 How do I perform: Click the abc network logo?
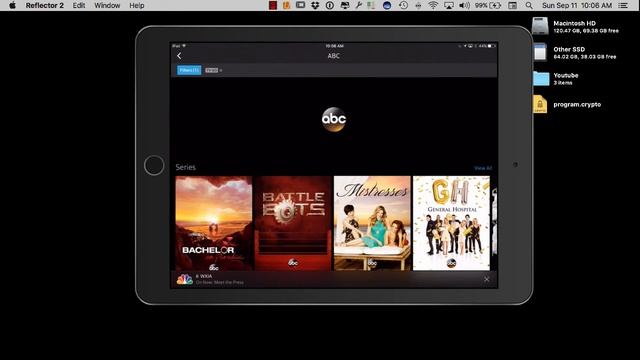(334, 119)
